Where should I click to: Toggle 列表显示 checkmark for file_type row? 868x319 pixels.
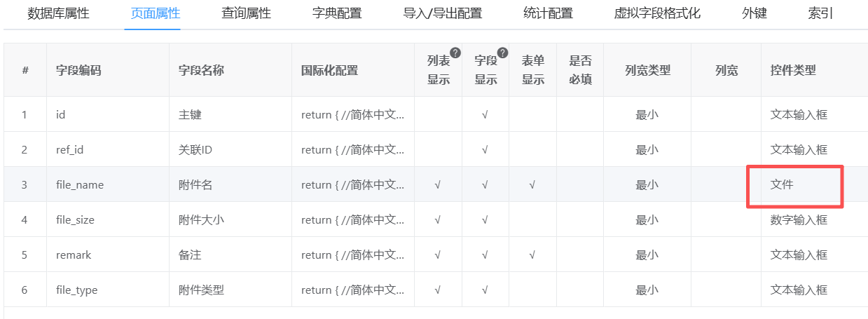click(x=438, y=290)
